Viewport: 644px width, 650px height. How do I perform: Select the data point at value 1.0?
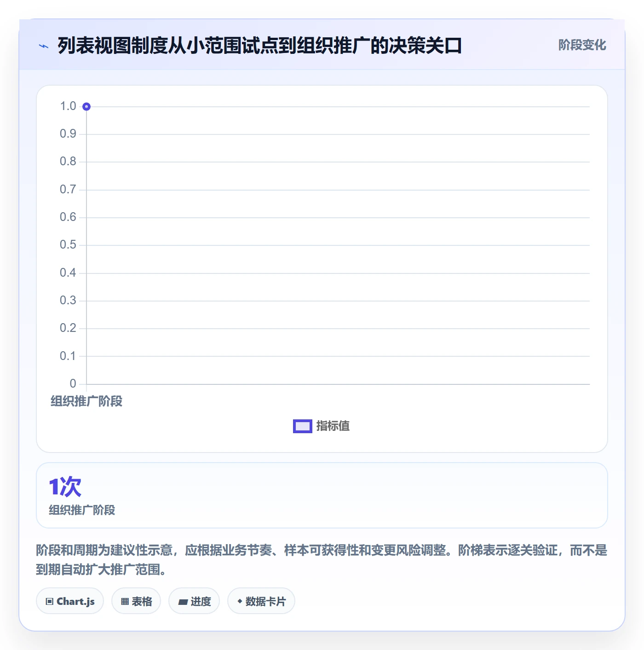[x=86, y=107]
